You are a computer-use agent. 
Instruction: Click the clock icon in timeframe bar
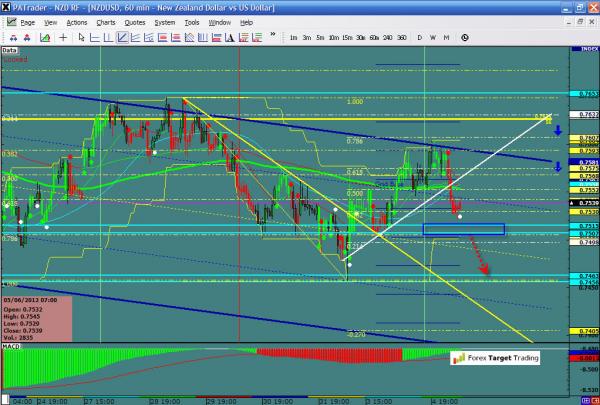point(465,38)
